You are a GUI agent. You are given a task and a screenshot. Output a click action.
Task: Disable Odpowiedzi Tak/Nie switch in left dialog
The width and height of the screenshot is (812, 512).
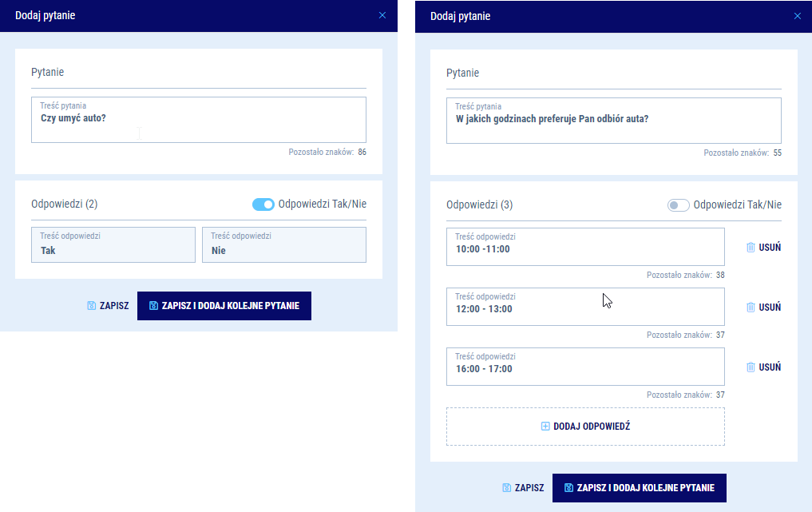click(263, 204)
